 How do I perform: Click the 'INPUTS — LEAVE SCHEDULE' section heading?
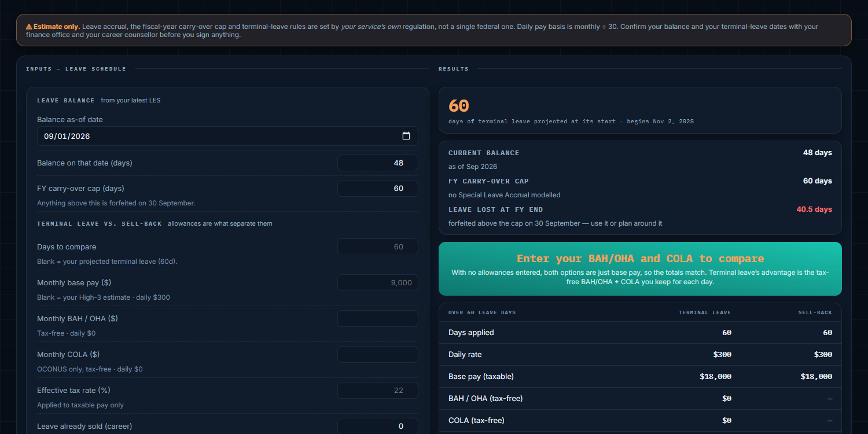76,69
